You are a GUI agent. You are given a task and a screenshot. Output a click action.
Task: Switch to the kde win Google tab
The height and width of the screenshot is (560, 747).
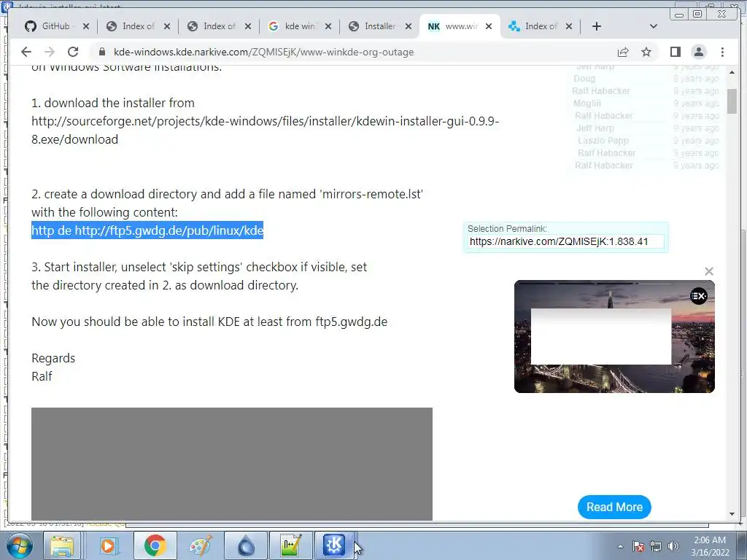299,26
